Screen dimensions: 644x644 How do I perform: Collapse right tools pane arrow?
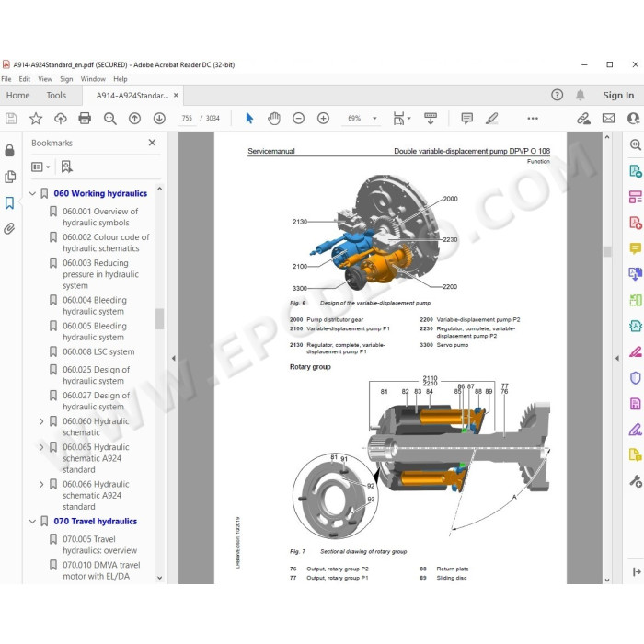(617, 358)
